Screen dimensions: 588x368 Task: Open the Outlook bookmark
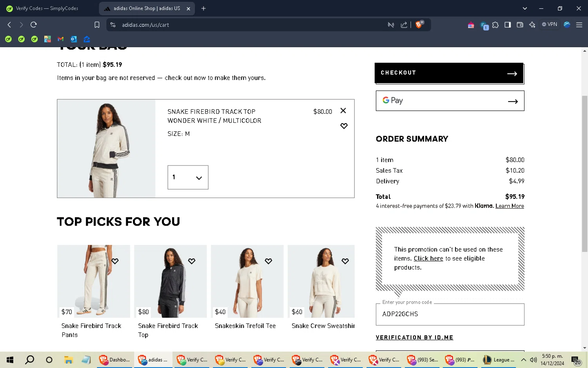(x=74, y=39)
